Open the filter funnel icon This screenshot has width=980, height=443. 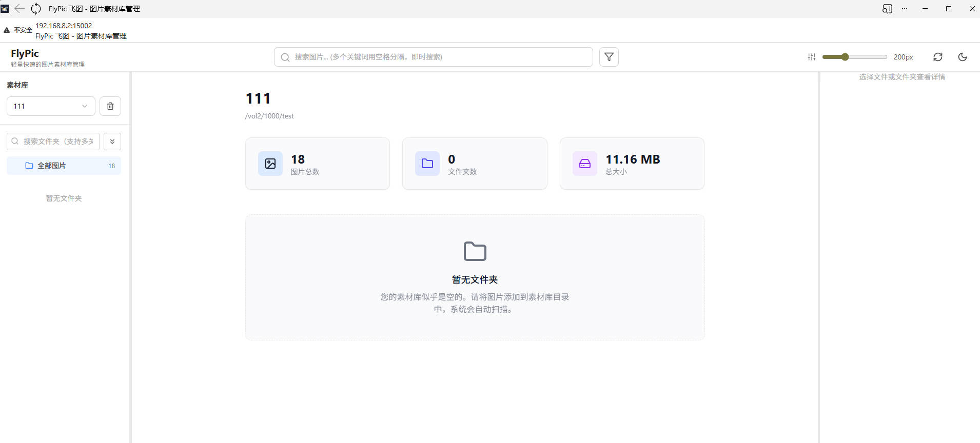[609, 57]
